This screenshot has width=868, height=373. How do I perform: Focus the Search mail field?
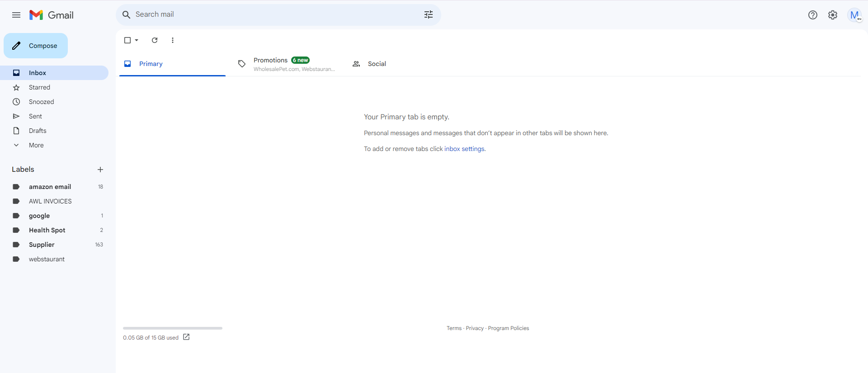(278, 14)
